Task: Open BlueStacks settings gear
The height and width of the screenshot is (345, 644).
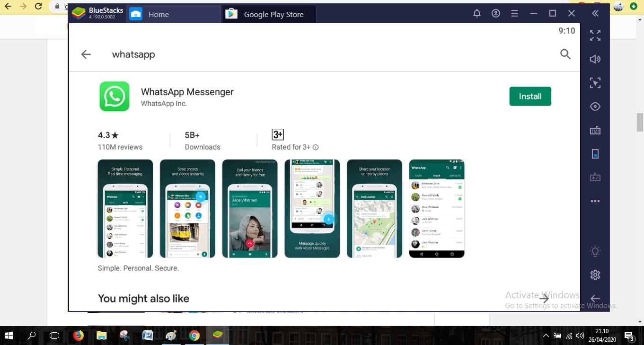Action: pos(595,275)
